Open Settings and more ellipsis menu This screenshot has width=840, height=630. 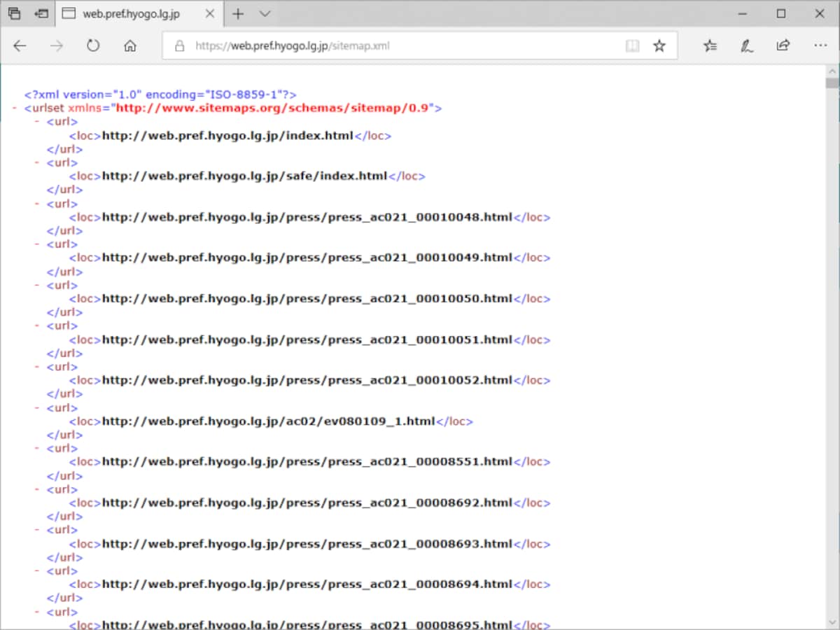(x=820, y=46)
